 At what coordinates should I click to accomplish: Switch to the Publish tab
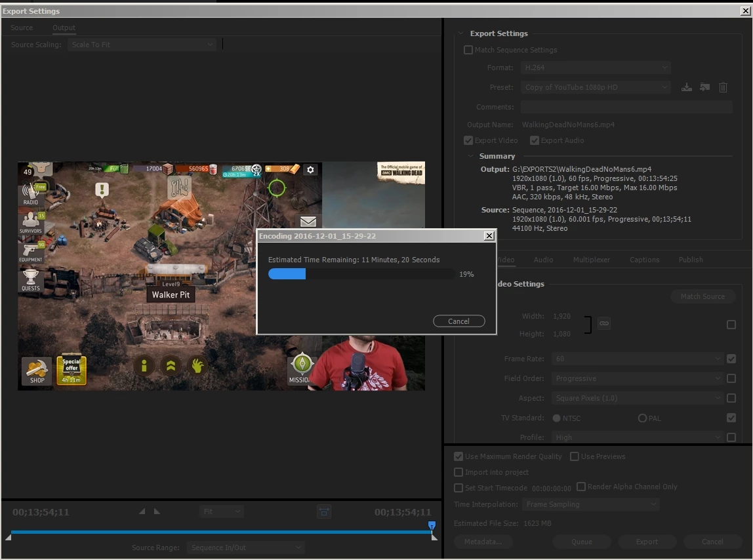(691, 260)
